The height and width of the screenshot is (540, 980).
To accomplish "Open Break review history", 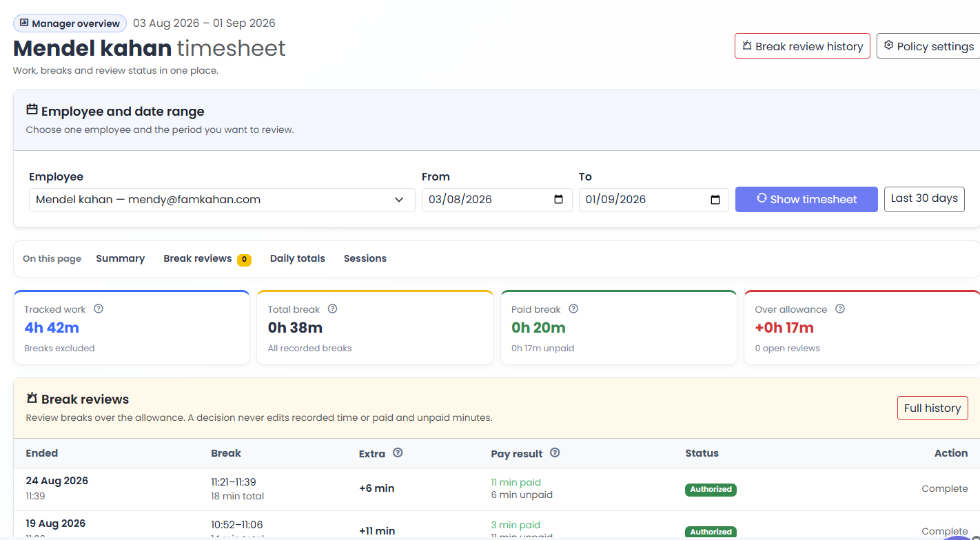I will (802, 46).
